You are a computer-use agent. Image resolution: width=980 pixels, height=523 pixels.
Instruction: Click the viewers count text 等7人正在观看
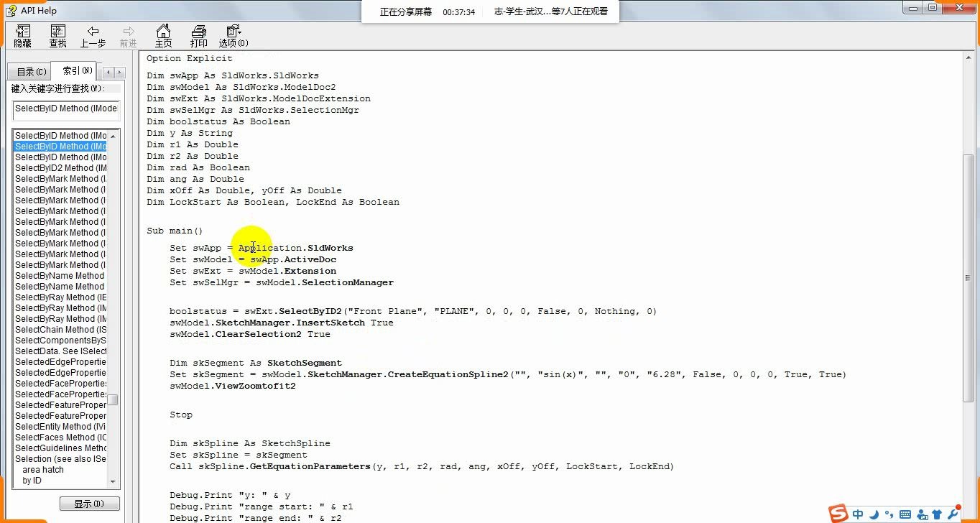pos(580,11)
